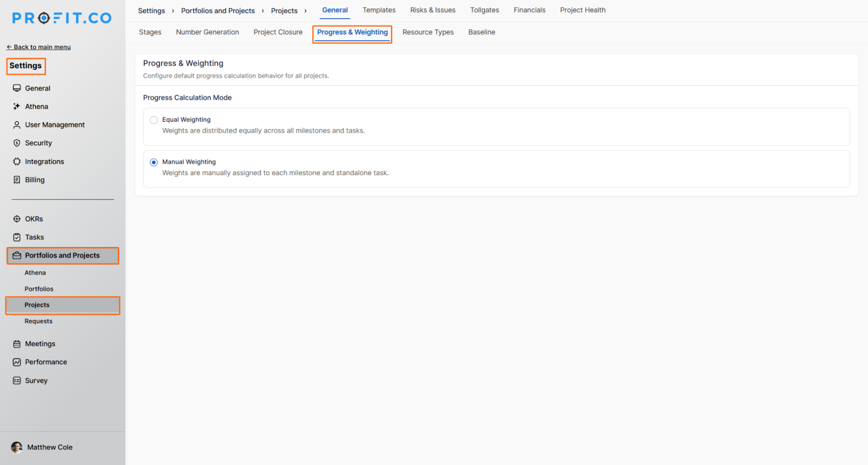Viewport: 868px width, 465px height.
Task: Click the Meetings calendar icon
Action: tap(17, 344)
